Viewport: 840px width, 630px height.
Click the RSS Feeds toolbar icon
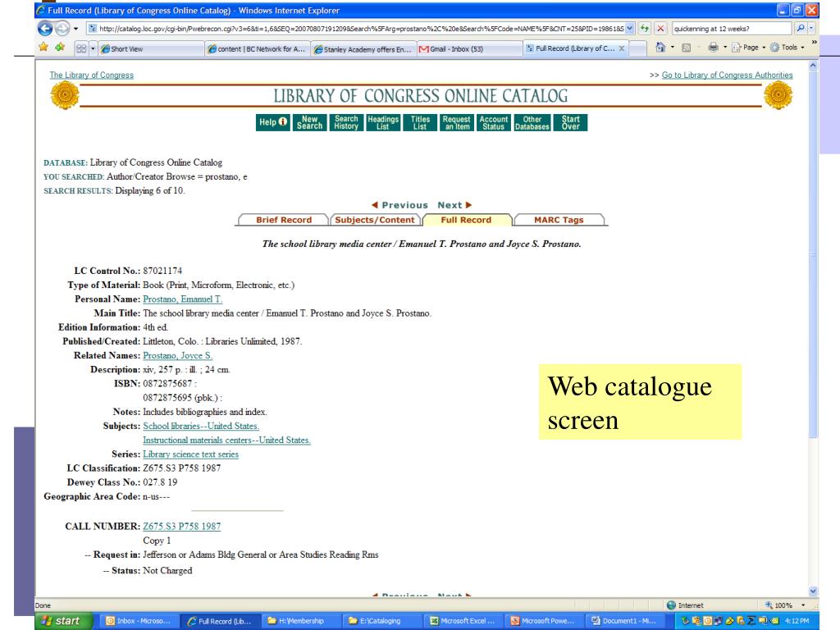[687, 48]
